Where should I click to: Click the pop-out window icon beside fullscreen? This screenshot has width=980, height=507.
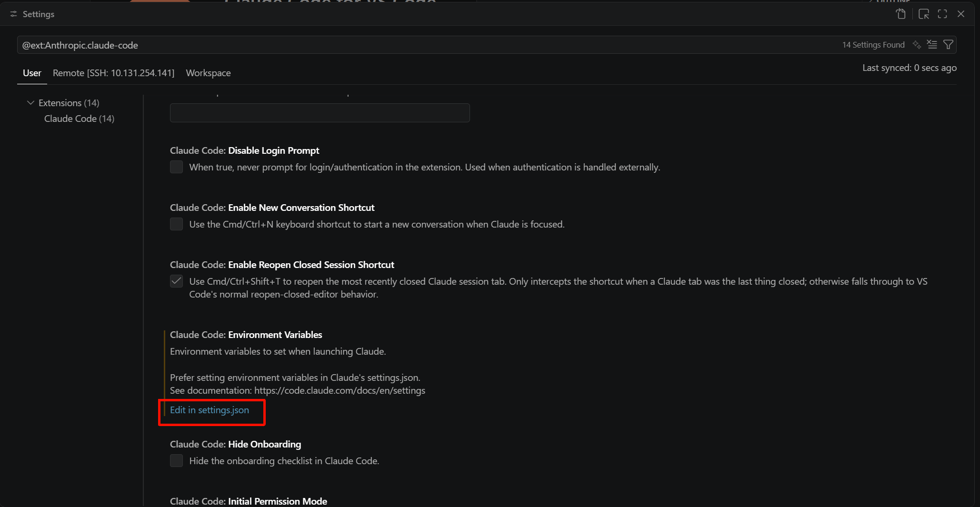[924, 14]
